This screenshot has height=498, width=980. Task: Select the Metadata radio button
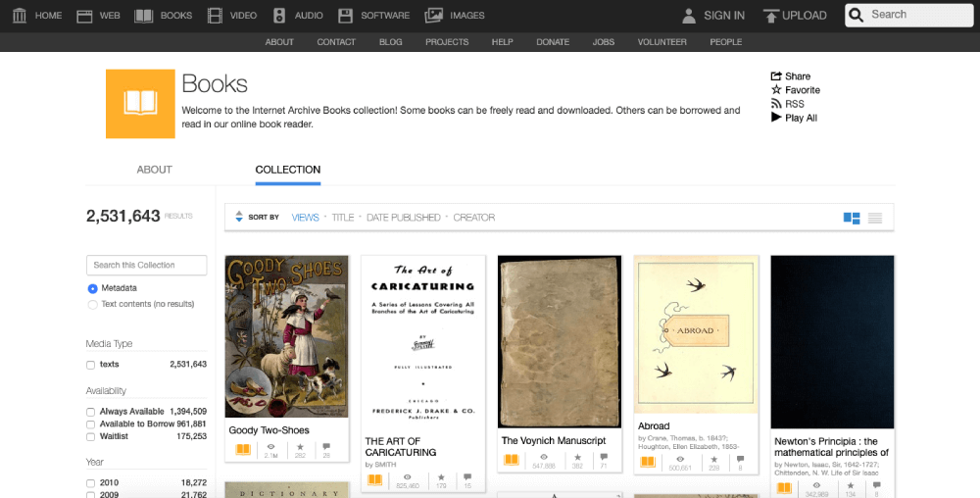92,288
